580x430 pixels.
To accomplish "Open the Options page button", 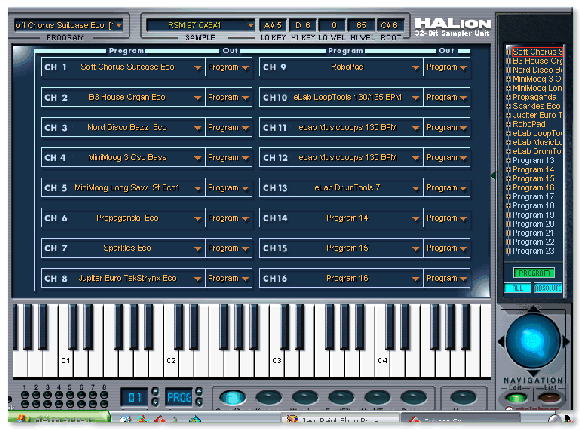I will point(413,397).
